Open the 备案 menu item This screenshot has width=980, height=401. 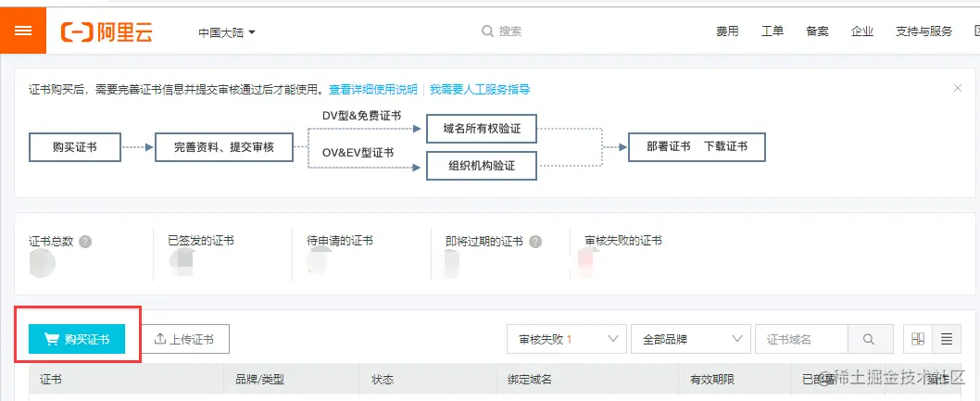pyautogui.click(x=818, y=31)
